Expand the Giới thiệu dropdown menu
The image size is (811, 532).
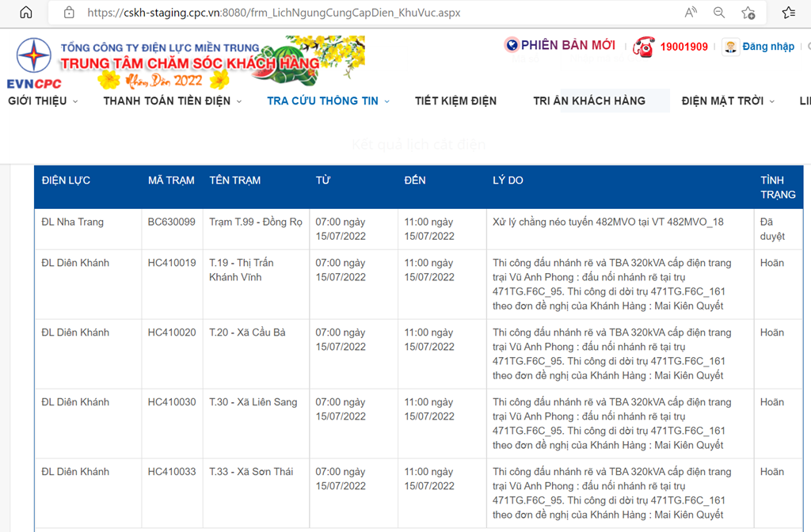(43, 101)
